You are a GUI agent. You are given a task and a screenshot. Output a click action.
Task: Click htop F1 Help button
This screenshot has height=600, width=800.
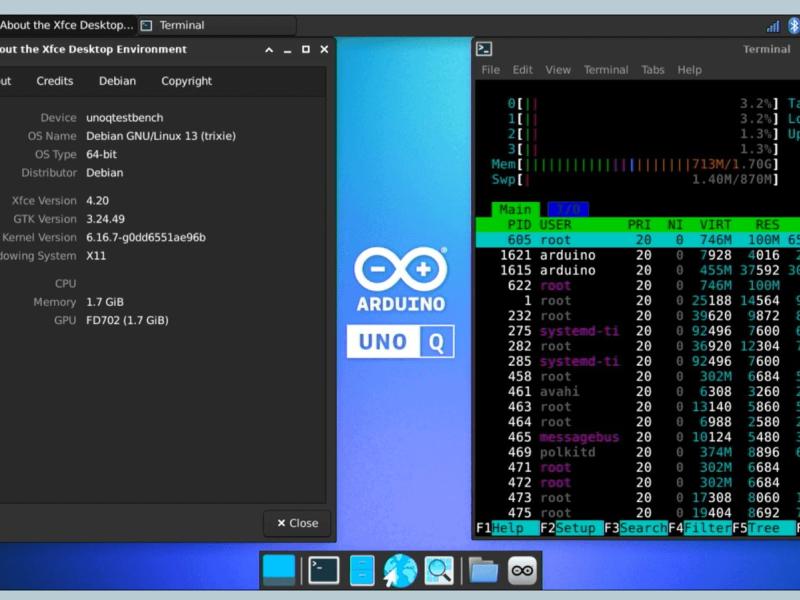[508, 528]
